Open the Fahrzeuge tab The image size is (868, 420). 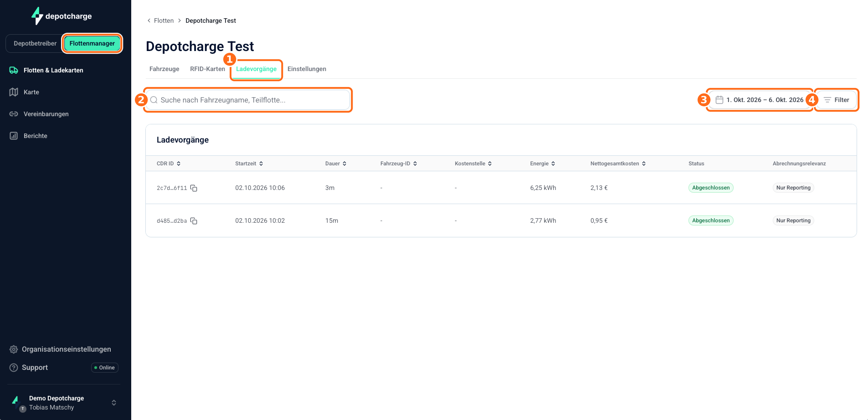click(x=164, y=69)
